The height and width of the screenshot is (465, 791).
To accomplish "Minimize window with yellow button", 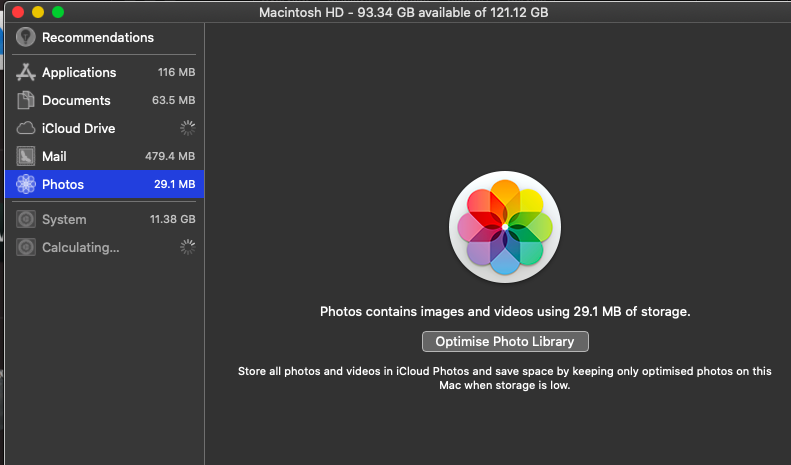I will 38,12.
